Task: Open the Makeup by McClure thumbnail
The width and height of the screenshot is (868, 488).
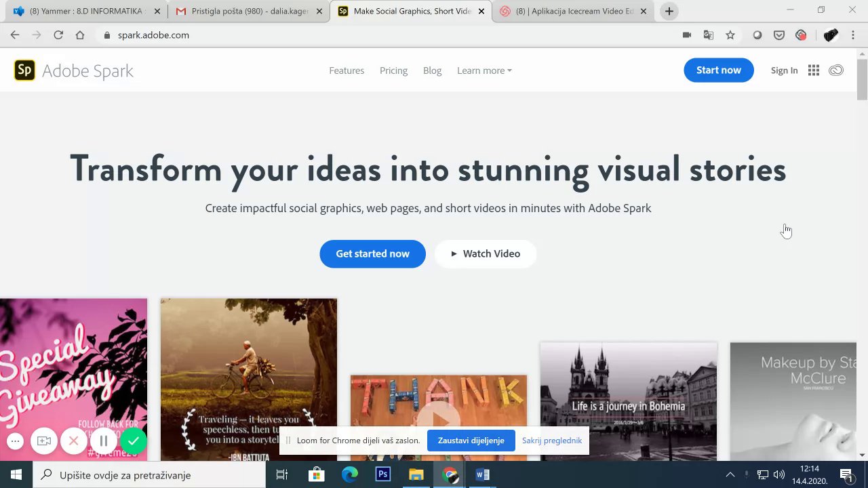Action: coord(793,401)
